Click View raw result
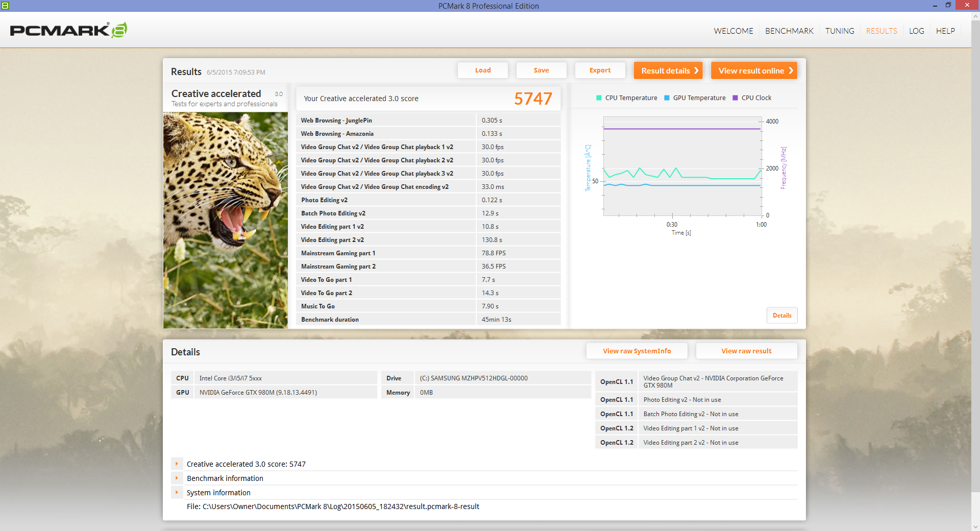 [746, 351]
